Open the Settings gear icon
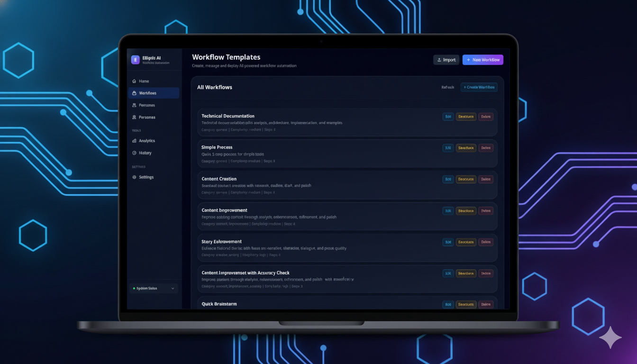Viewport: 637px width, 364px height. point(134,177)
